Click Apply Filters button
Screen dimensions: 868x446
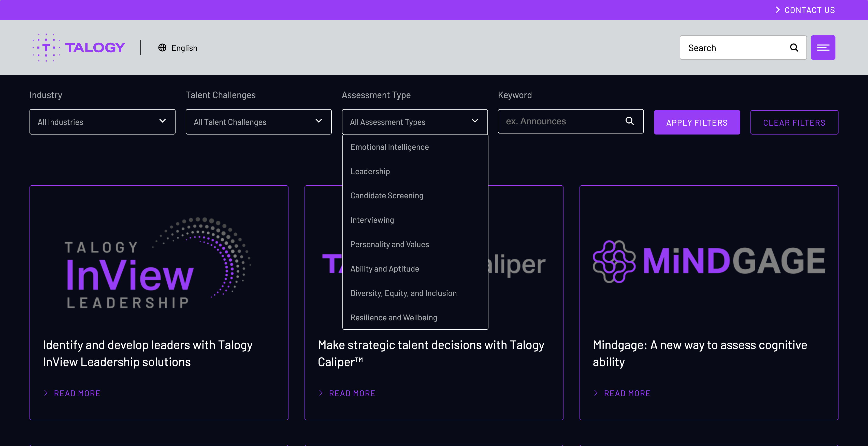coord(697,122)
